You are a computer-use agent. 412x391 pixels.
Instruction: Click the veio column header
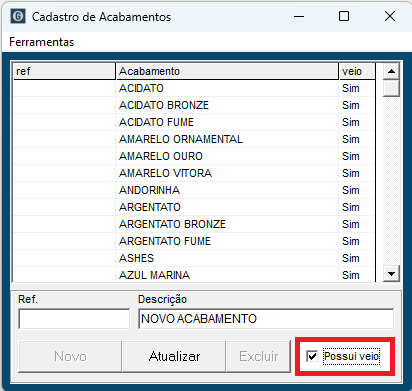[x=357, y=71]
